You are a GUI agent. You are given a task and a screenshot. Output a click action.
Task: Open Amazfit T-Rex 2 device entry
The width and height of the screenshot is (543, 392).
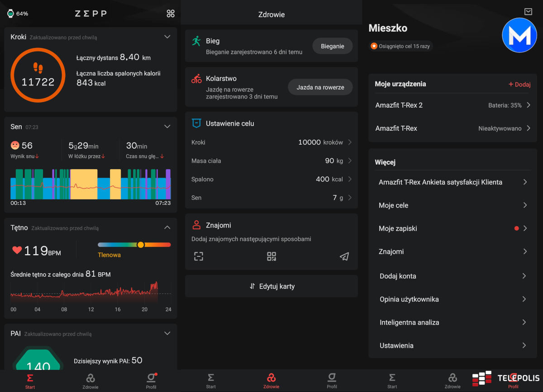452,105
